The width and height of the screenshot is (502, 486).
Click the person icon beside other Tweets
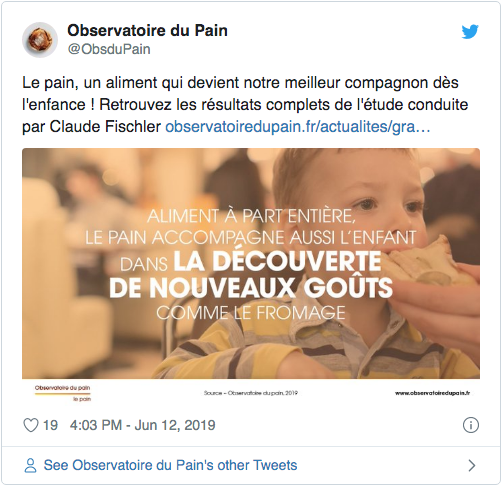pos(30,465)
